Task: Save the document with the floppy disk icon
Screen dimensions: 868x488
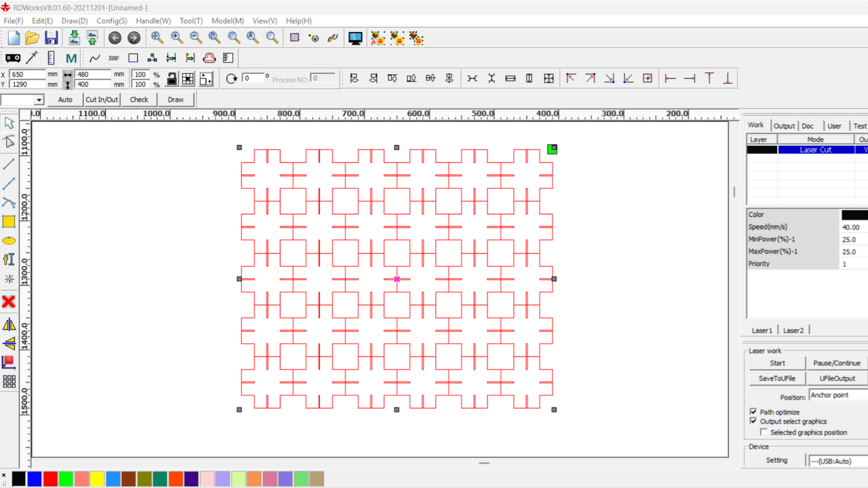Action: [51, 38]
